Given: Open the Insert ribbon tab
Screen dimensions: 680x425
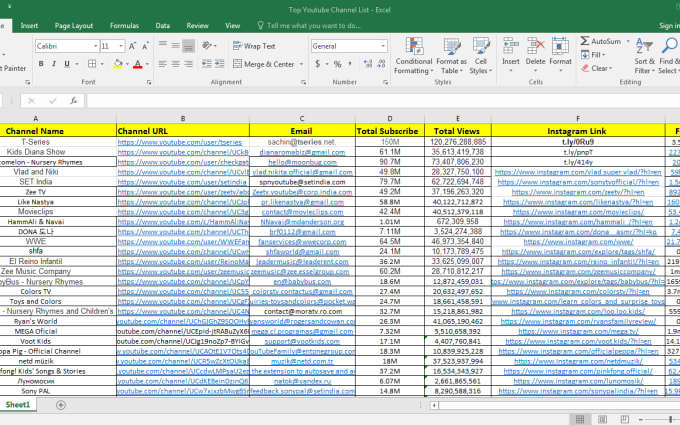Looking at the screenshot, I should coord(29,26).
